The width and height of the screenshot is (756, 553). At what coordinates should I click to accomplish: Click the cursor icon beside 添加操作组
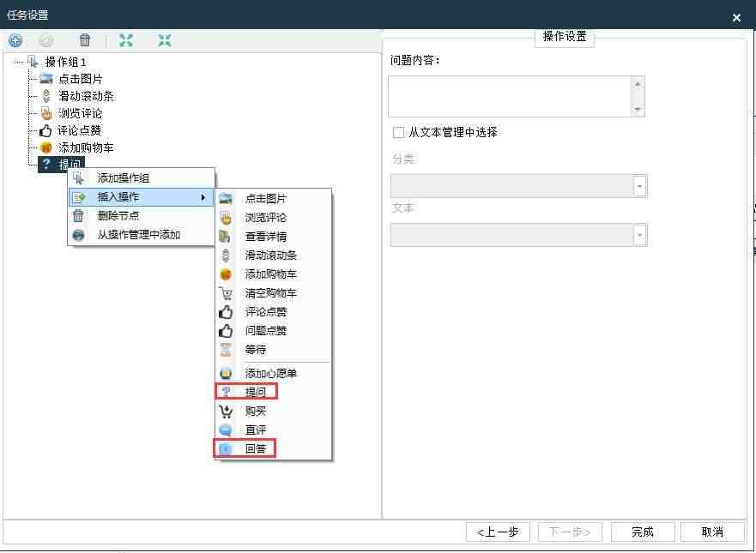[x=79, y=178]
